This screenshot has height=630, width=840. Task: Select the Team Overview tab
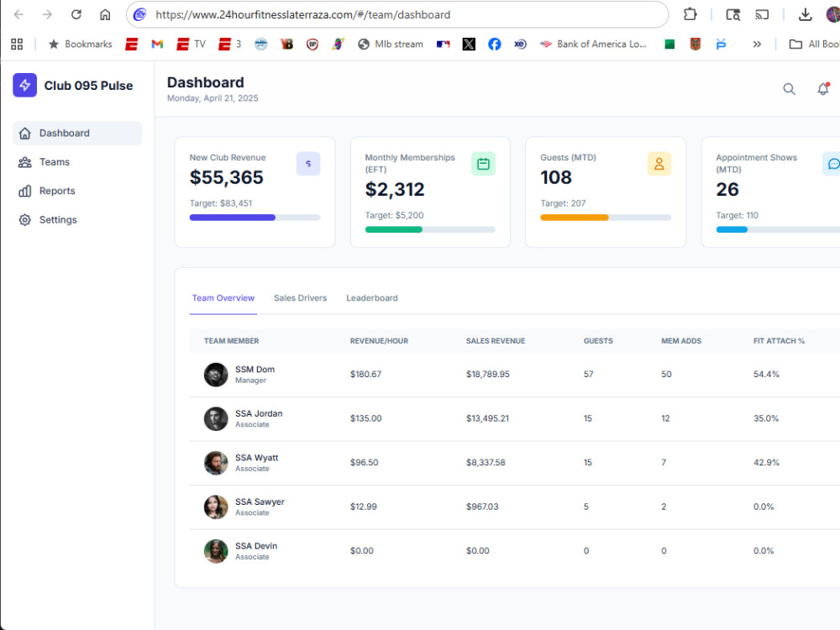click(x=223, y=298)
